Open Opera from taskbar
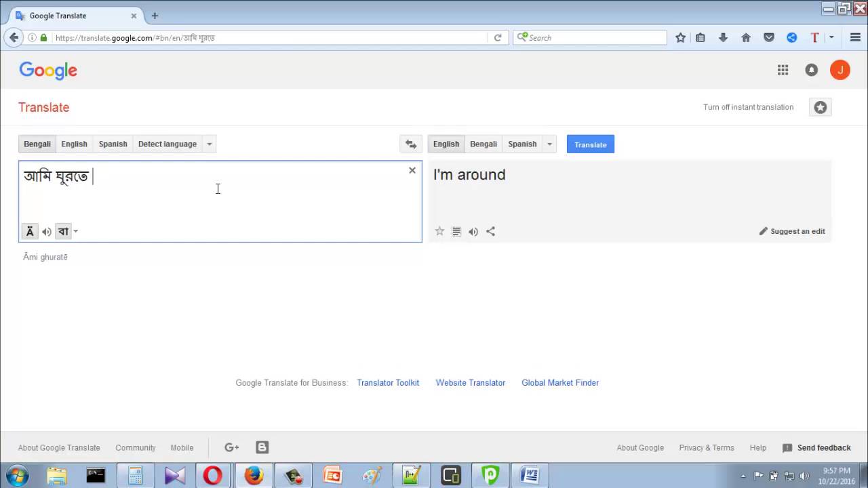Viewport: 868px width, 488px height. pyautogui.click(x=213, y=476)
